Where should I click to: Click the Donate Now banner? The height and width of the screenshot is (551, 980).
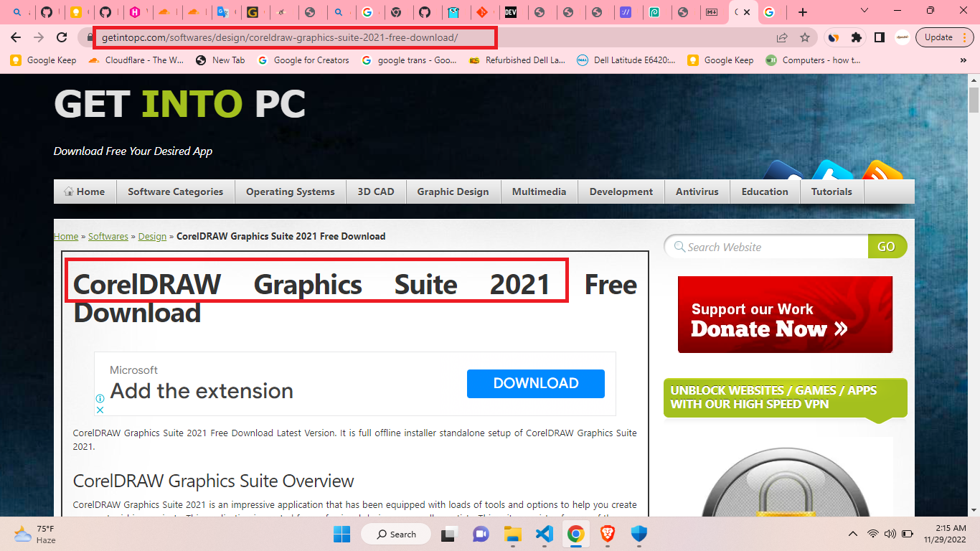tap(785, 314)
